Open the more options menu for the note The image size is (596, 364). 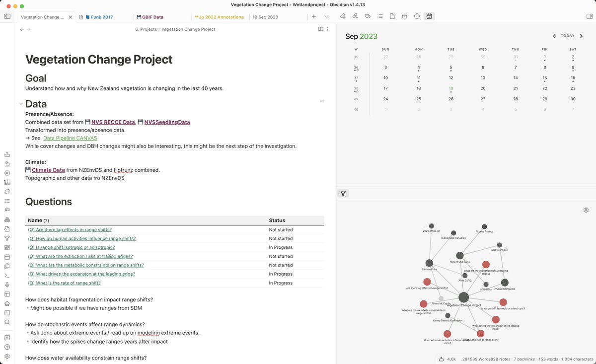pyautogui.click(x=327, y=29)
